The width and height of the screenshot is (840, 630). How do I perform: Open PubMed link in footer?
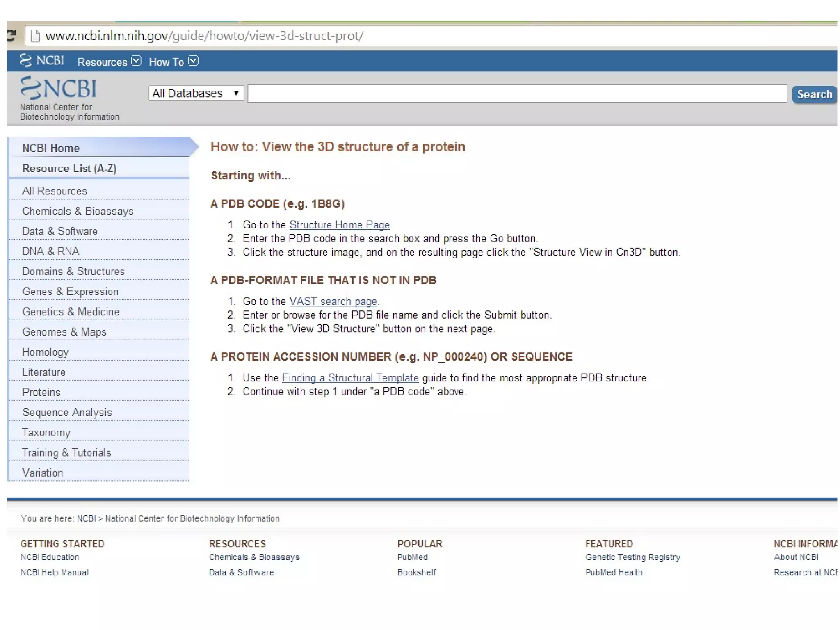(x=412, y=557)
